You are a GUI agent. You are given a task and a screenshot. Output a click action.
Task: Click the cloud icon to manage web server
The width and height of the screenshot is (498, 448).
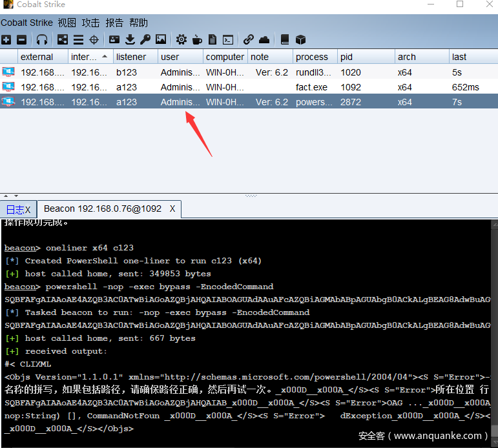click(x=264, y=39)
